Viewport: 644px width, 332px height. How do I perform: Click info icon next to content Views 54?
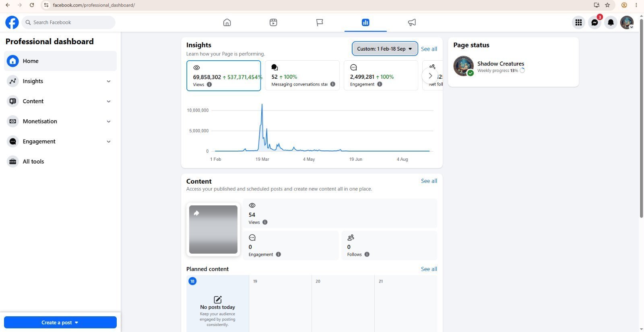coord(265,222)
